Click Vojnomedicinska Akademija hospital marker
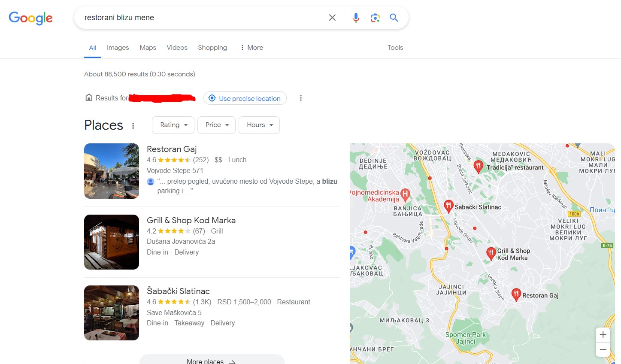Viewport: 621px width, 364px height. [x=405, y=194]
